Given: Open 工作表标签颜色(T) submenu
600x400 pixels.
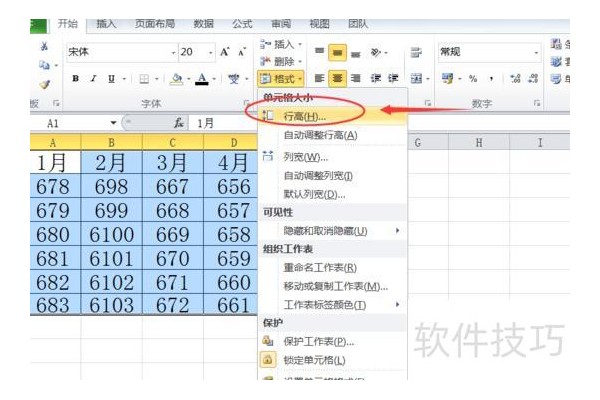Looking at the screenshot, I should coord(332,305).
